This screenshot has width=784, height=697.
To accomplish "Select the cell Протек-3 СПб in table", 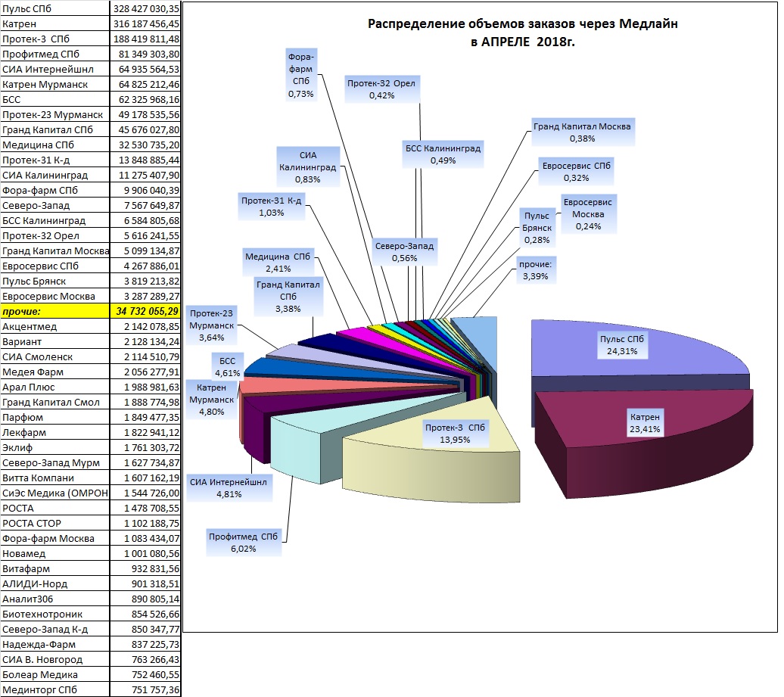I will click(54, 39).
